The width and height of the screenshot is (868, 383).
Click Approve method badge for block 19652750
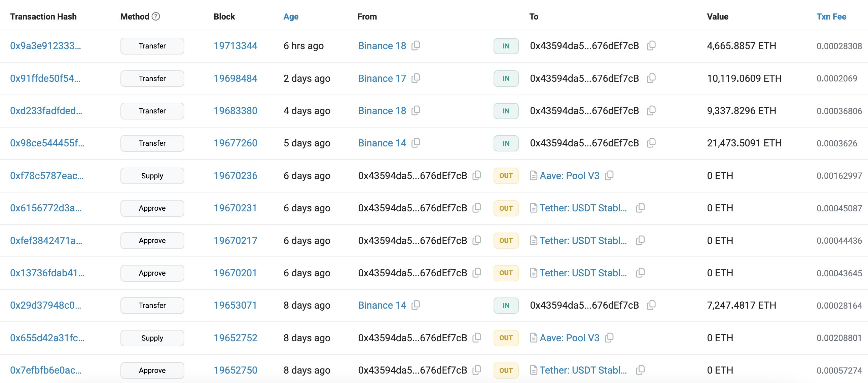coord(152,370)
